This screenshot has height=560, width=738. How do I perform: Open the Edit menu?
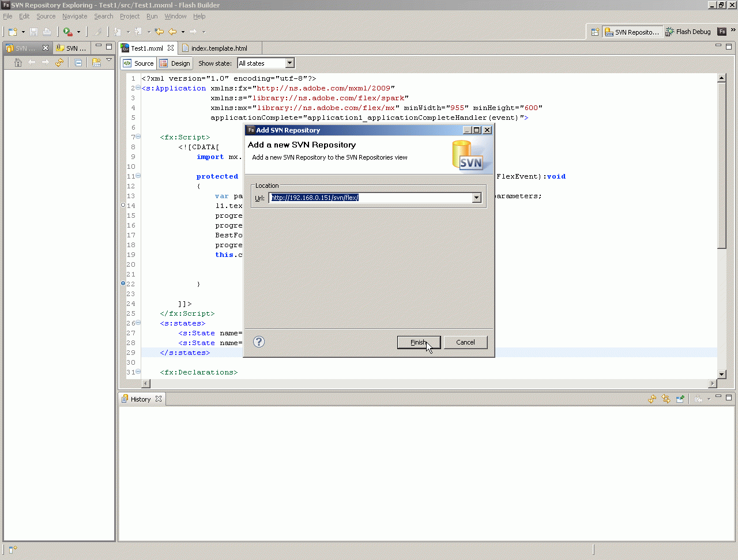pos(24,16)
